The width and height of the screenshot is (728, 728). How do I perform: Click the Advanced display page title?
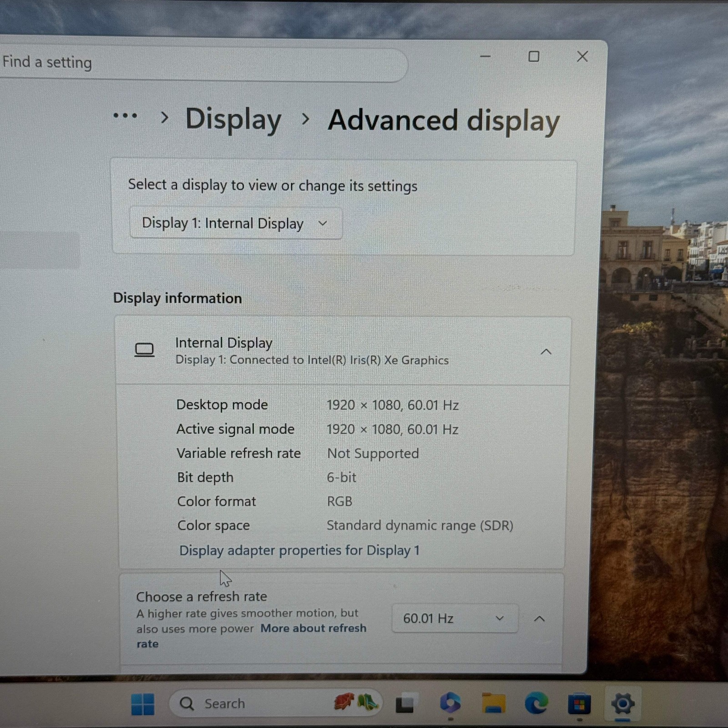[444, 121]
